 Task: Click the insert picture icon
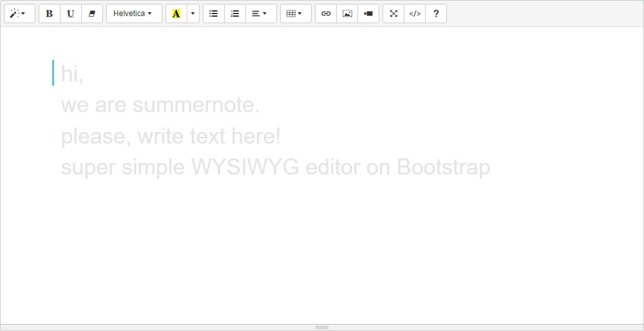[347, 14]
